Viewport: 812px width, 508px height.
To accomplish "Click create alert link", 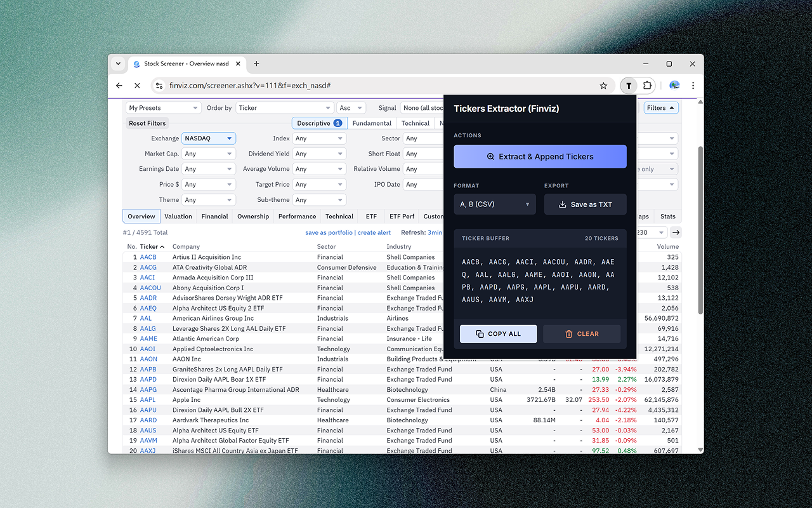I will [374, 232].
